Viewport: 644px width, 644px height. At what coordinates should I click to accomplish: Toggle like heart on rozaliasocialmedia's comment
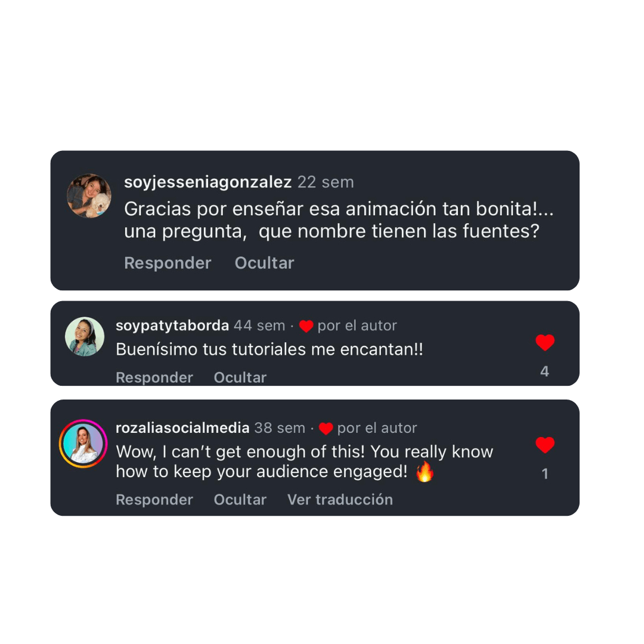point(545,445)
